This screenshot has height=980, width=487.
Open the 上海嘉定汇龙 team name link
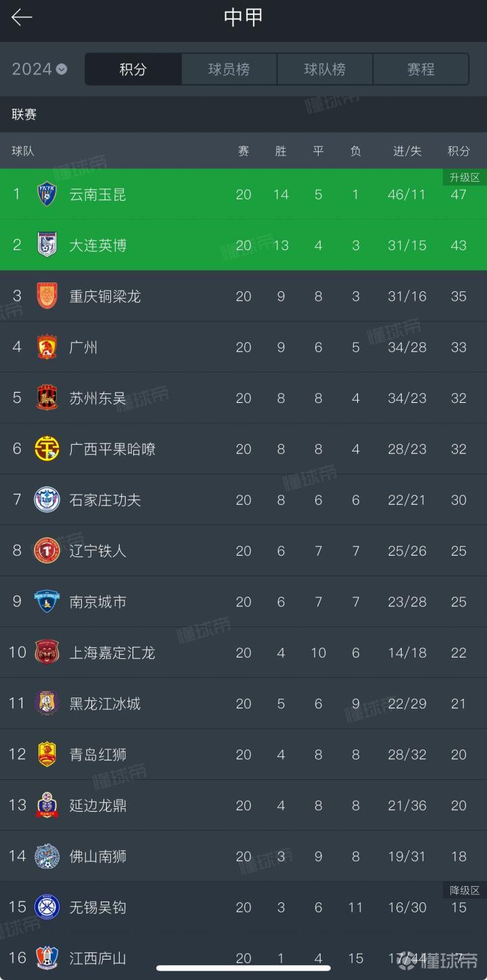[112, 653]
